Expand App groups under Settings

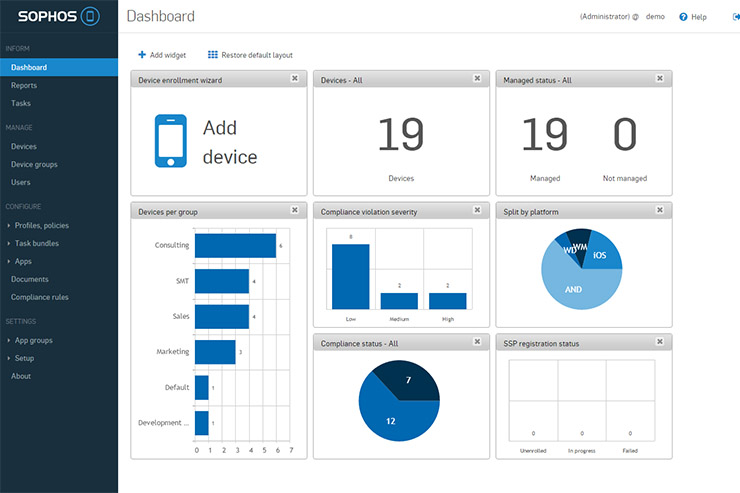tap(33, 340)
